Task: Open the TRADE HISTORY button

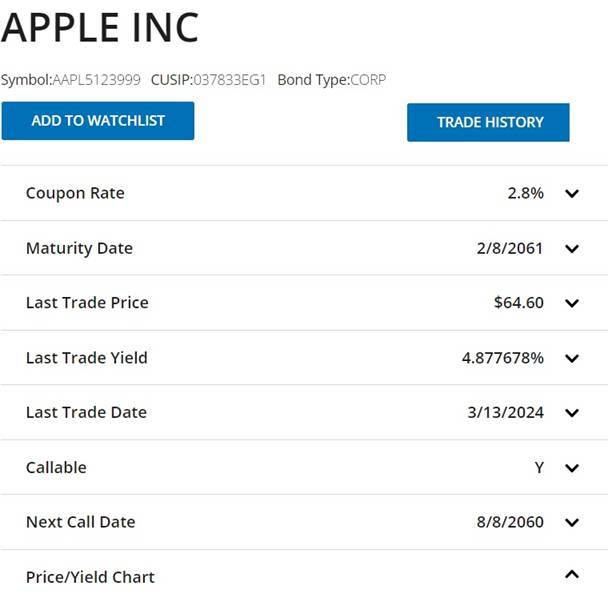Action: point(489,122)
